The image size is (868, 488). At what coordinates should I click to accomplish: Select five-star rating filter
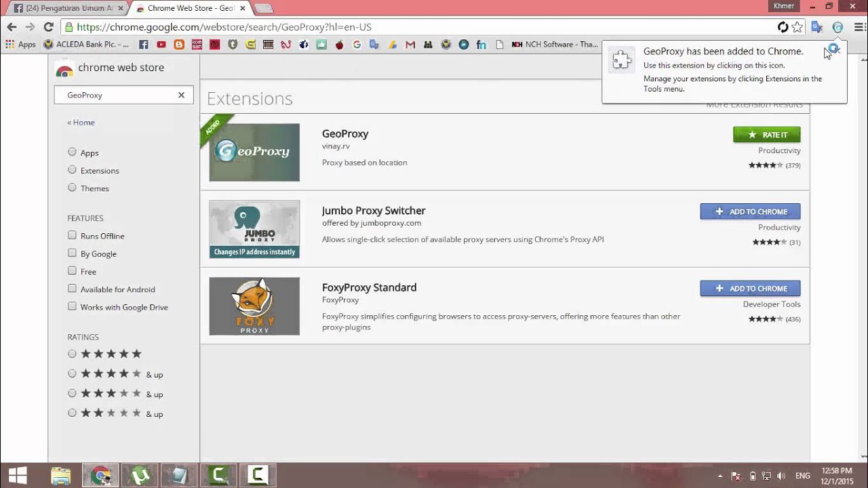click(x=72, y=353)
